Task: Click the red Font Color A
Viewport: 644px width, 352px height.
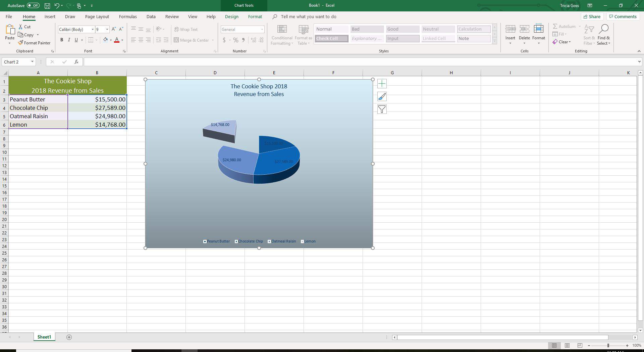Action: pos(117,40)
